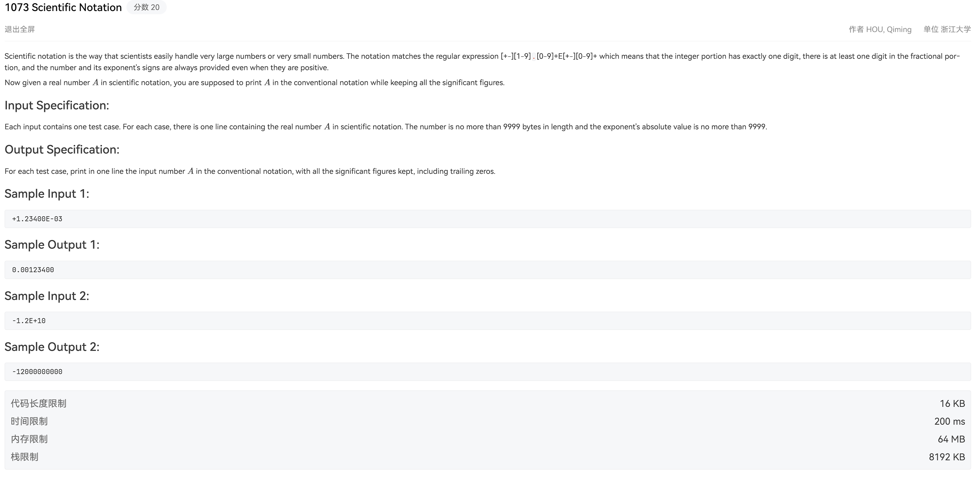Click the 单位 浙江大学 organization label
This screenshot has height=482, width=980.
[x=947, y=29]
